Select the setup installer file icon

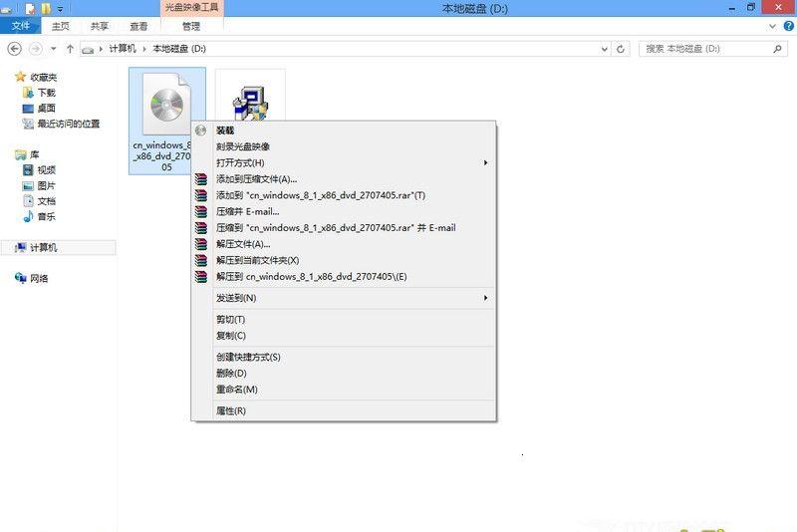[x=251, y=103]
